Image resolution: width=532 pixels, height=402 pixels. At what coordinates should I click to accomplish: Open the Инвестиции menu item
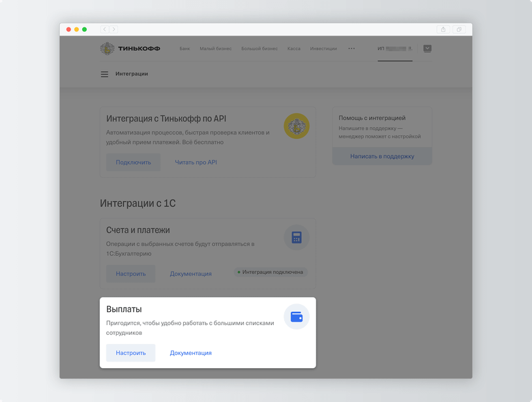click(323, 48)
